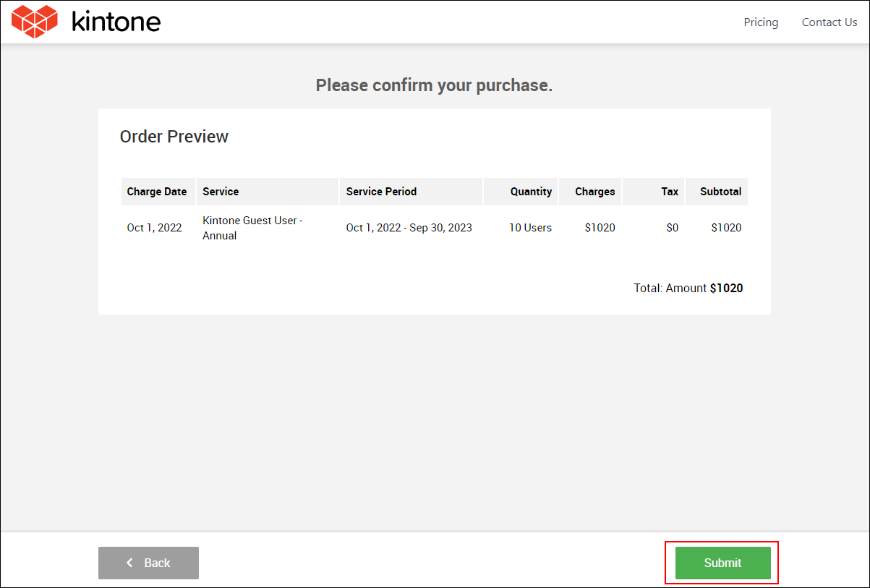
Task: Select the Subtotal column header
Action: point(720,192)
